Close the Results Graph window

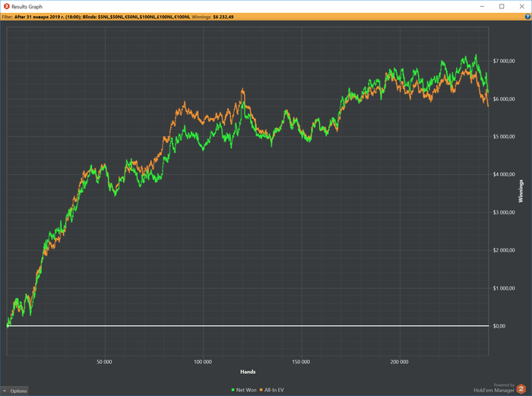coord(522,6)
